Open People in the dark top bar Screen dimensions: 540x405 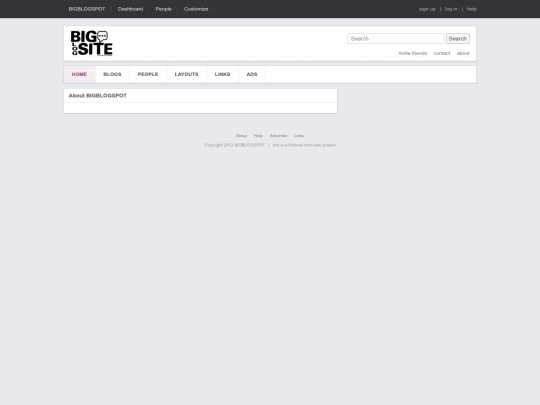pos(163,9)
